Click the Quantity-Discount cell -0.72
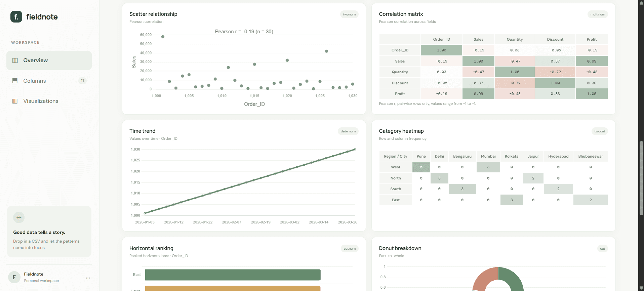Viewport: 644px width, 291px height. coord(555,72)
